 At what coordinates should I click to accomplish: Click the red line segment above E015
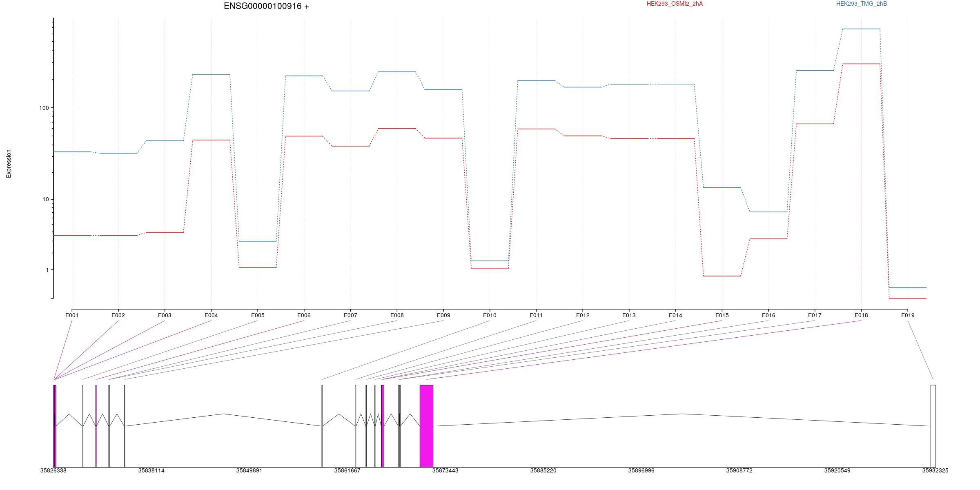(722, 276)
